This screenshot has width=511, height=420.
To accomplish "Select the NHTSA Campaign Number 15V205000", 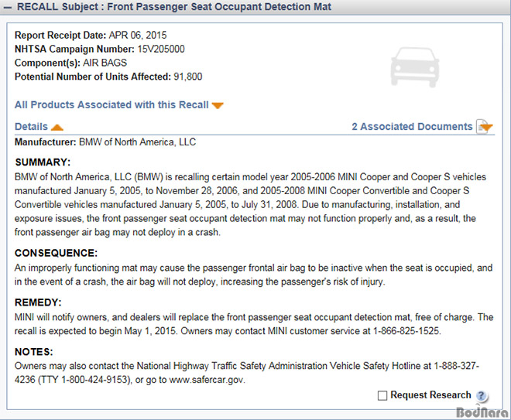I will coord(161,50).
